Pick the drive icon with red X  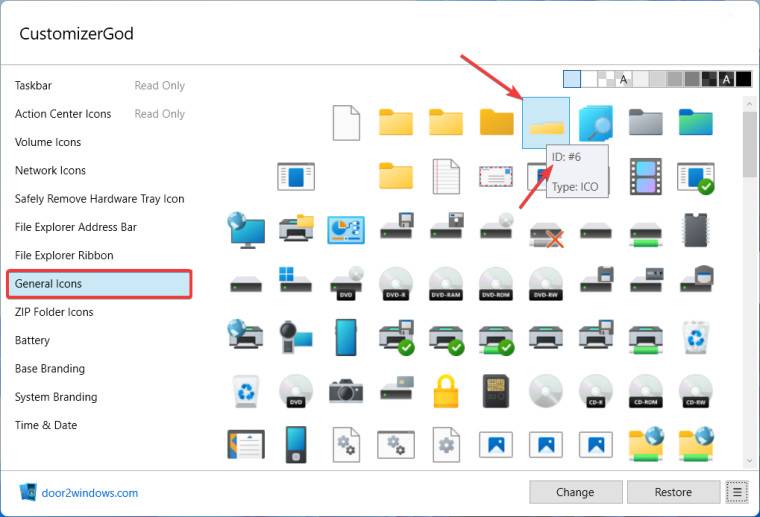[546, 235]
